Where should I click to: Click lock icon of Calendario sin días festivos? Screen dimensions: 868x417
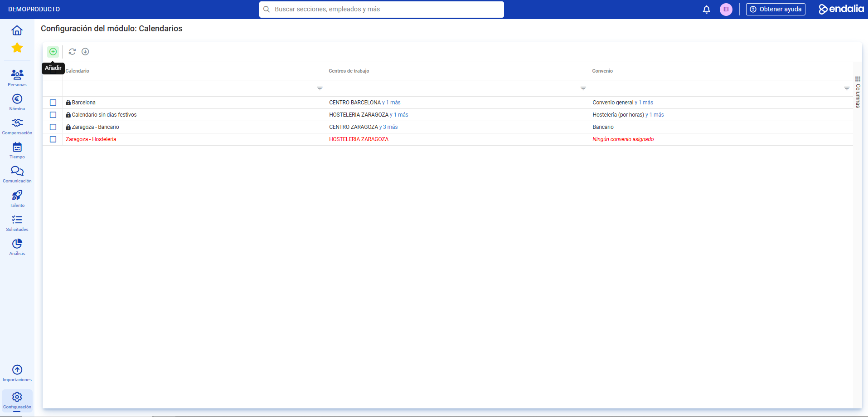68,115
